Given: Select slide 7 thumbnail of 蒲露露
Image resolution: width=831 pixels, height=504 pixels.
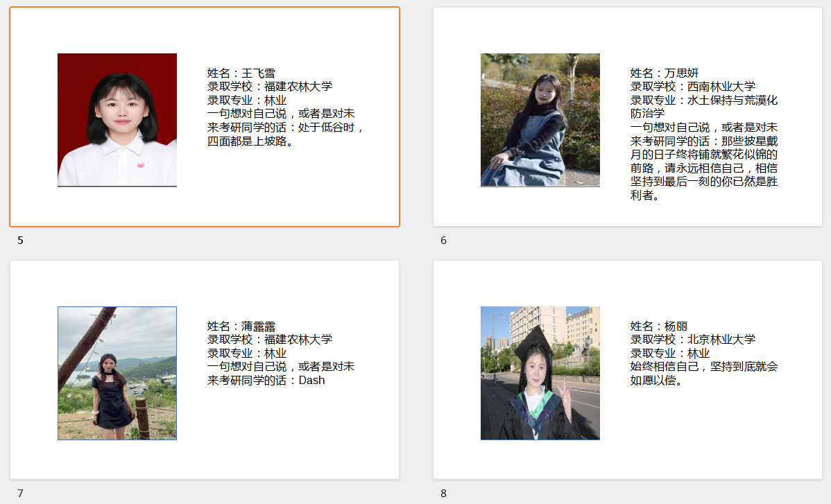Looking at the screenshot, I should click(x=205, y=370).
